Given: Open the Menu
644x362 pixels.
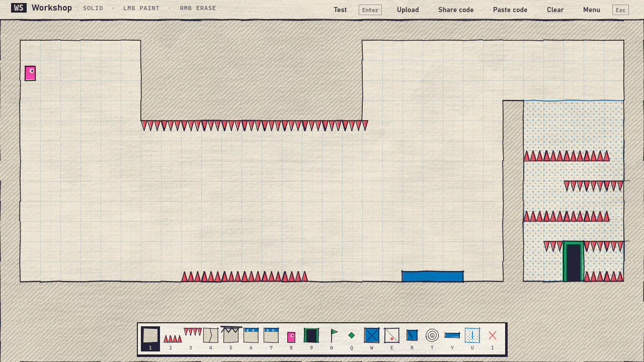Looking at the screenshot, I should [592, 10].
